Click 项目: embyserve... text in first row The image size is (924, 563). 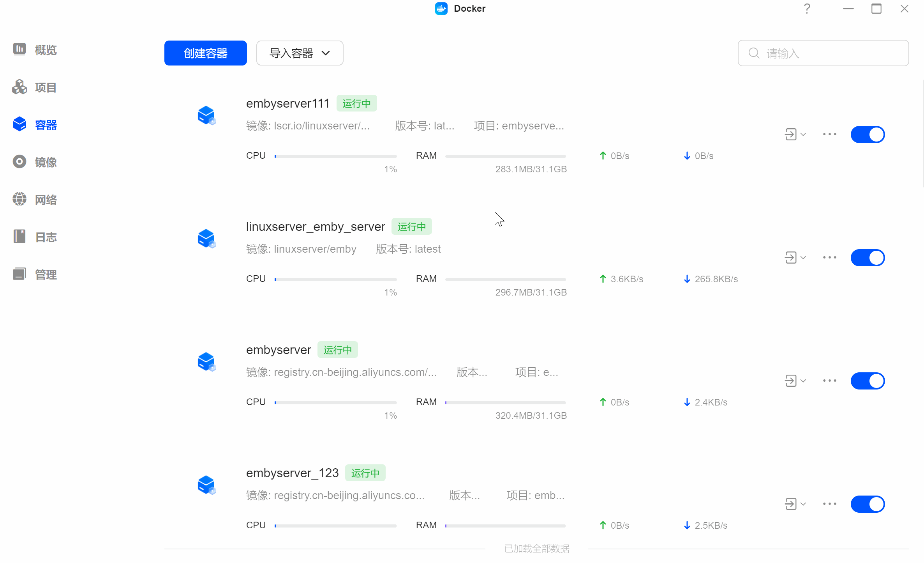[x=519, y=126]
